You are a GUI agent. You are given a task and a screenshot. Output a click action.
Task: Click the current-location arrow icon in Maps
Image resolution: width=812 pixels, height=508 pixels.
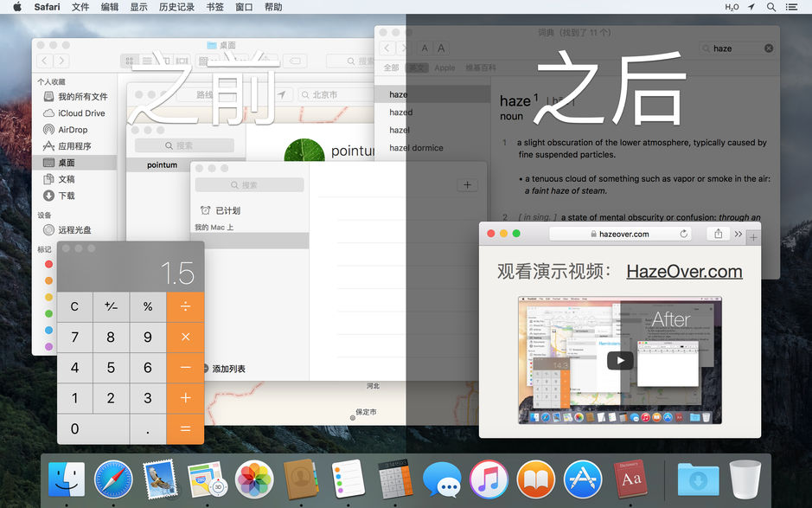point(282,93)
